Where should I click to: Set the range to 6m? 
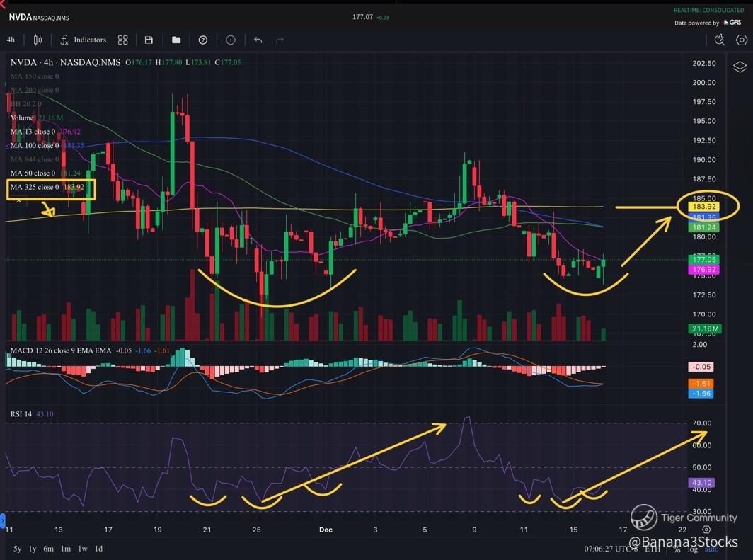pyautogui.click(x=49, y=549)
